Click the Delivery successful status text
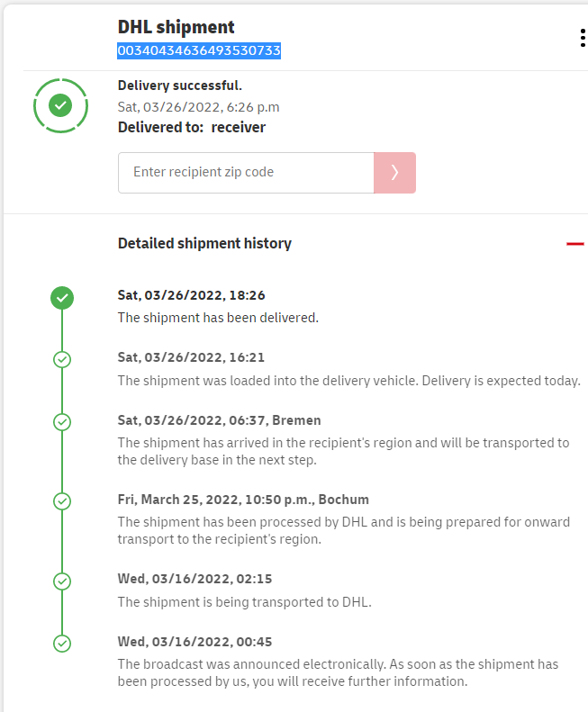This screenshot has width=588, height=712. tap(180, 86)
